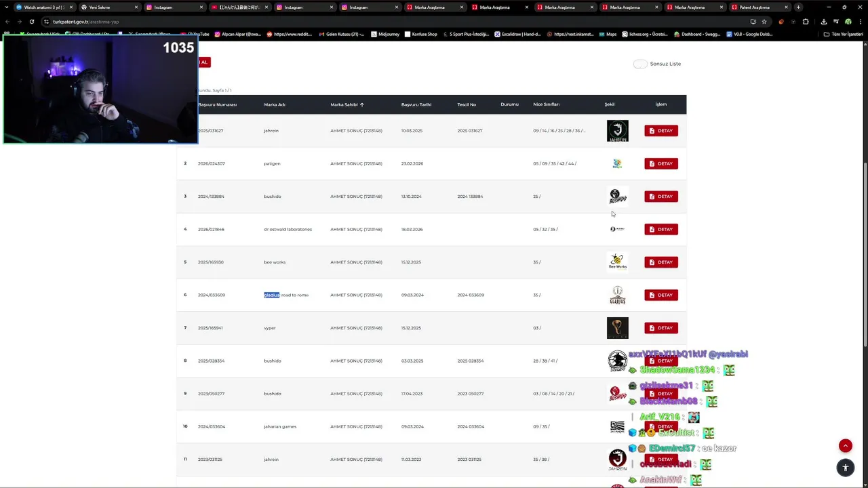Viewport: 868px width, 488px height.
Task: Click the Nice classes 03 / 08 / 14 / 20 / 21
Action: click(x=553, y=394)
